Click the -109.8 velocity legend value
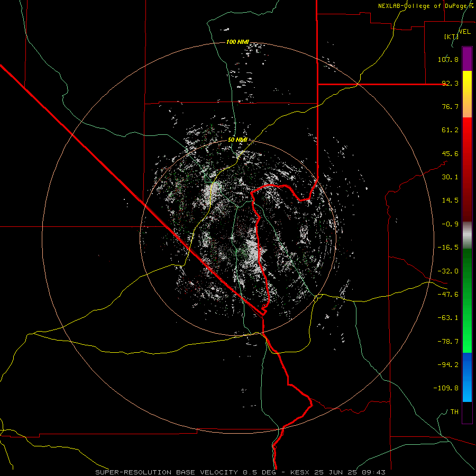This screenshot has height=476, width=476. 446,388
